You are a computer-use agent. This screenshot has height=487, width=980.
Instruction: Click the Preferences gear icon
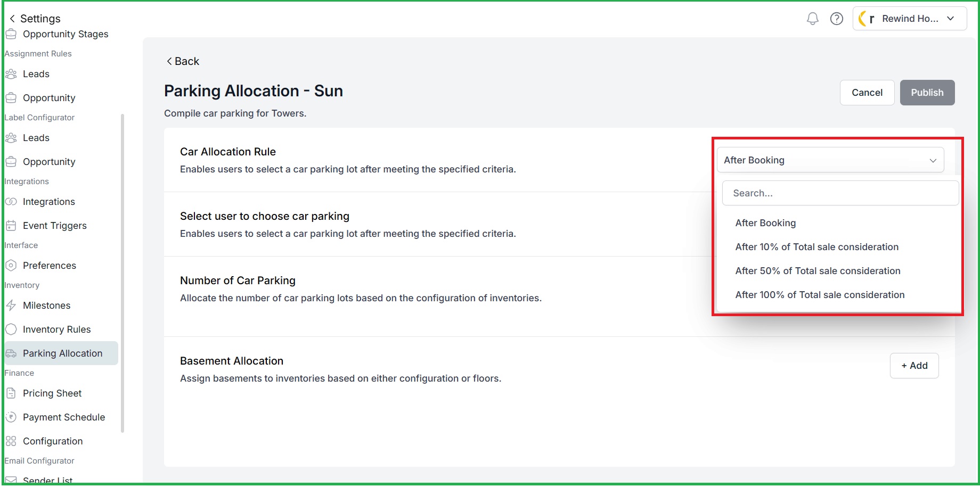pyautogui.click(x=11, y=266)
